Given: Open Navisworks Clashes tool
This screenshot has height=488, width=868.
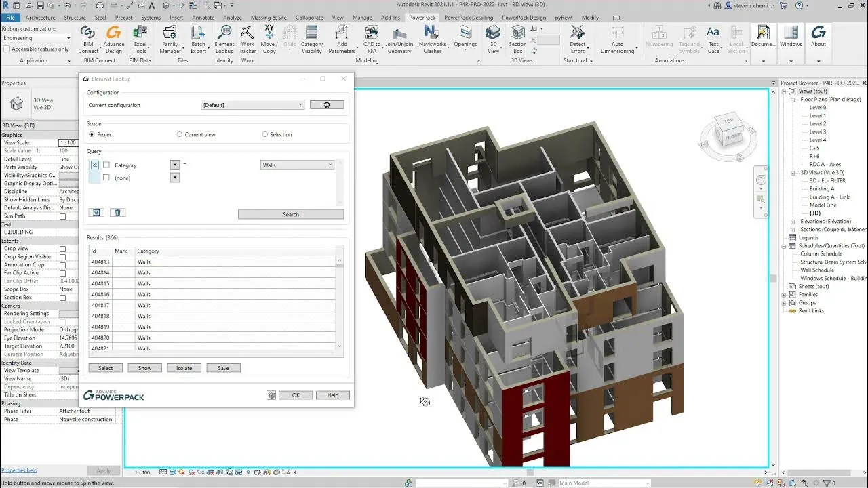Looking at the screenshot, I should click(x=432, y=40).
